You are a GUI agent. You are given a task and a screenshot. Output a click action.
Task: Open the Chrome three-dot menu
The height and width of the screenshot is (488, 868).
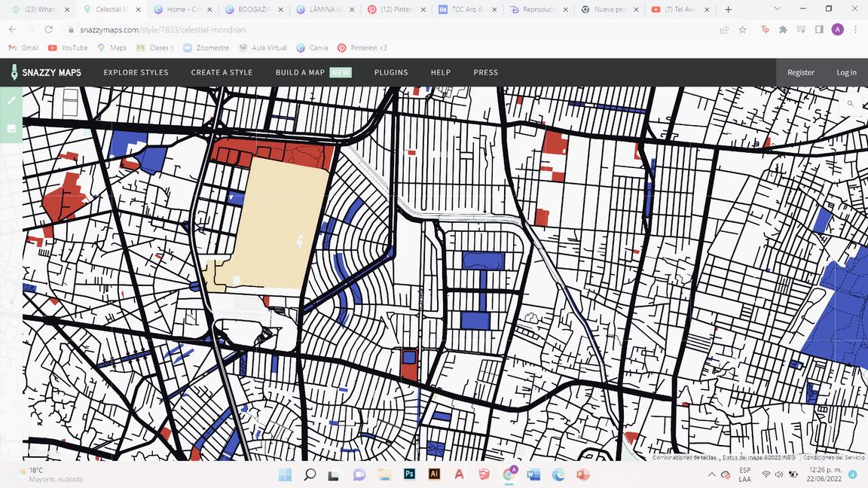(x=856, y=29)
